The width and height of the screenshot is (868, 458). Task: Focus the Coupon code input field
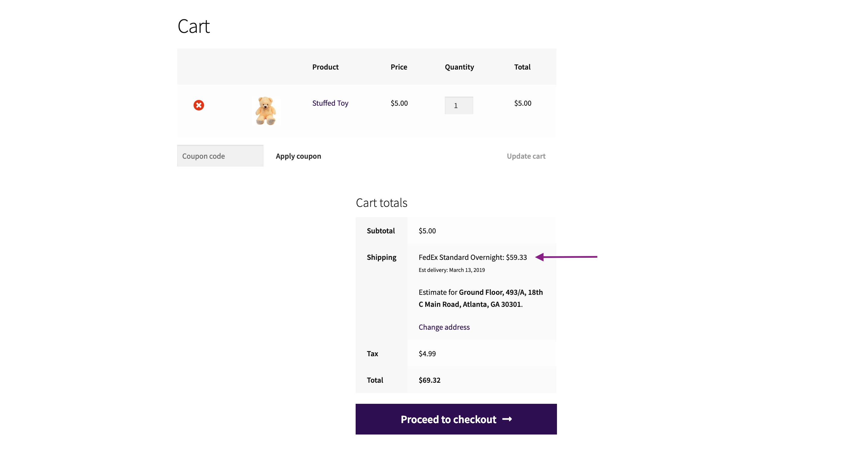coord(220,156)
